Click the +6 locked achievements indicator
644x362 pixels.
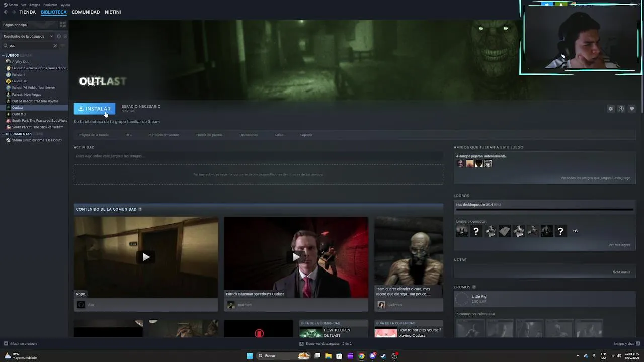coord(575,231)
